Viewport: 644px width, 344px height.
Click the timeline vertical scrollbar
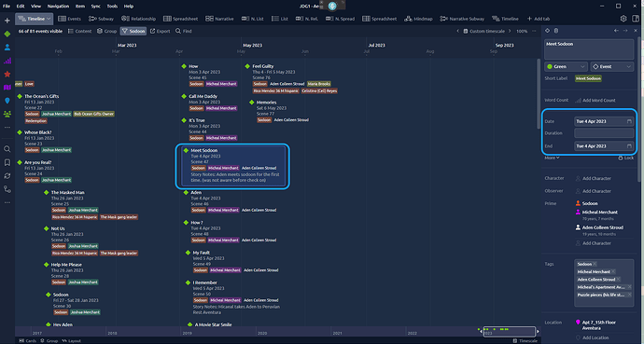pos(539,93)
